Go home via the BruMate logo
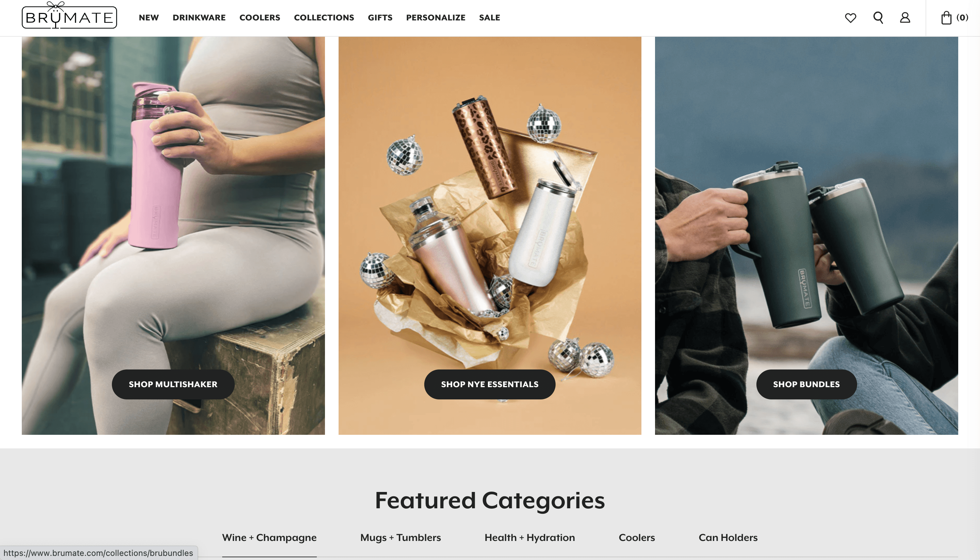 (x=69, y=15)
